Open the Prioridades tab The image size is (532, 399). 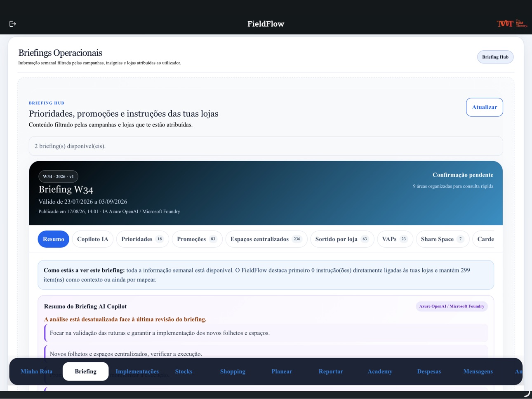[143, 239]
